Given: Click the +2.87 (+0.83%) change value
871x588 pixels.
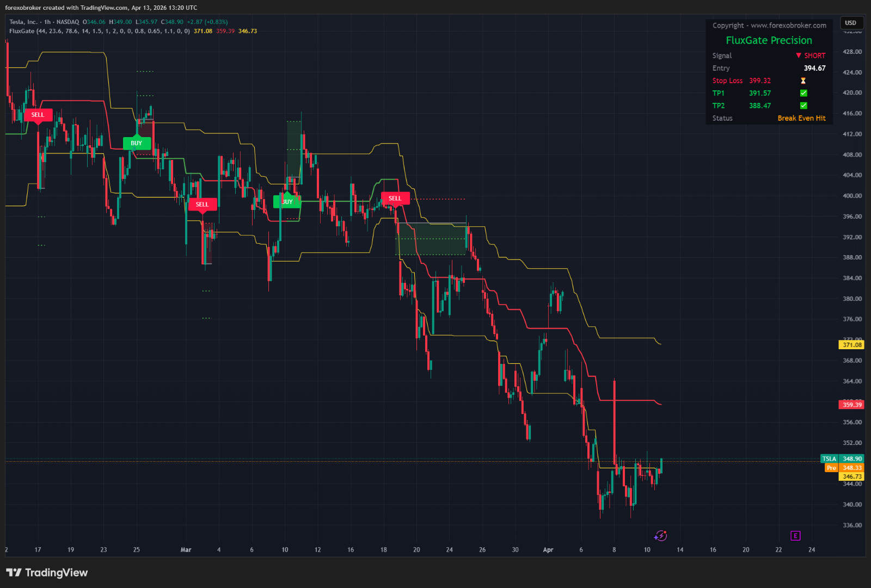Looking at the screenshot, I should [207, 22].
